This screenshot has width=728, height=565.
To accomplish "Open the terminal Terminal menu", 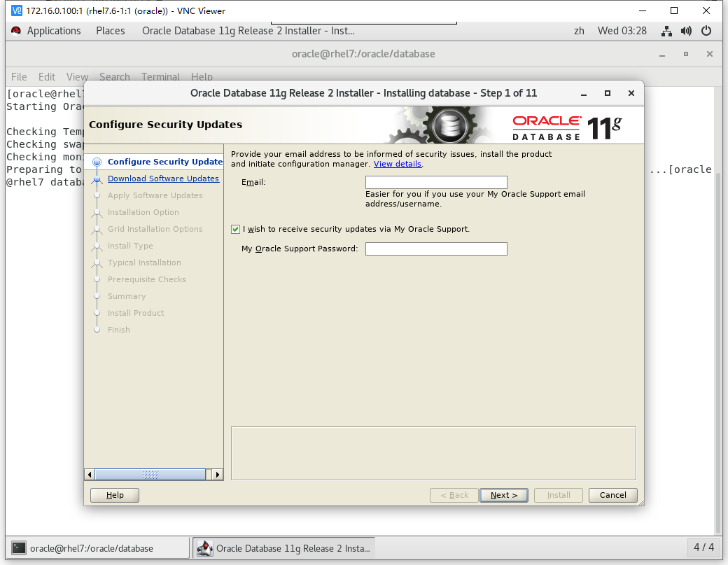I will [160, 76].
